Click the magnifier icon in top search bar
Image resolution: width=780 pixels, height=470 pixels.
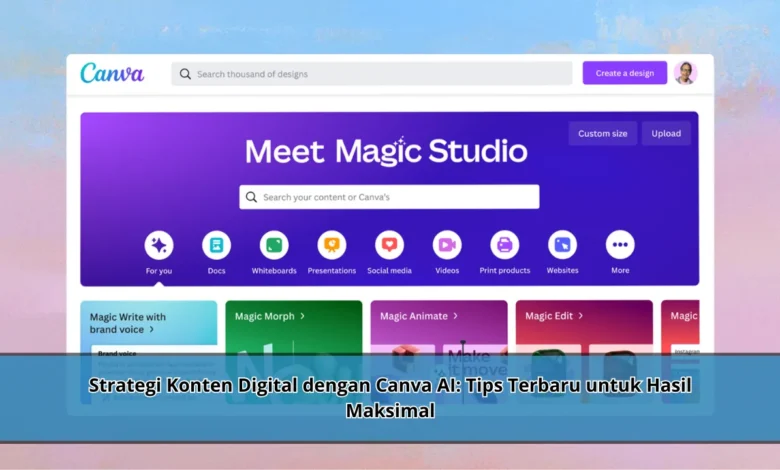[185, 74]
